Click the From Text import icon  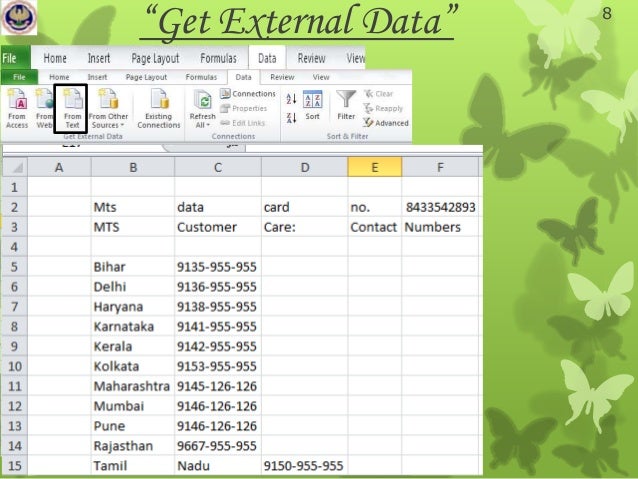tap(72, 109)
